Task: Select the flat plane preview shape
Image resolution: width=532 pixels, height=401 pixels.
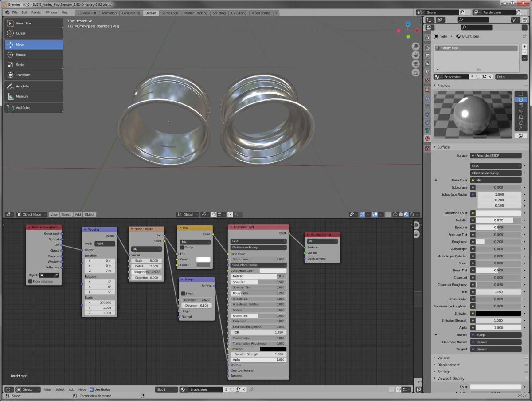Action: click(x=520, y=94)
